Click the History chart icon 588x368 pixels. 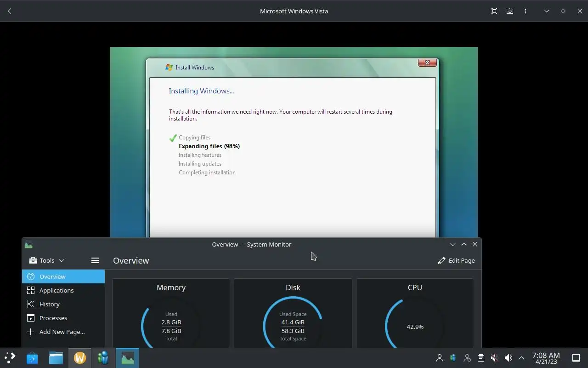(x=31, y=304)
